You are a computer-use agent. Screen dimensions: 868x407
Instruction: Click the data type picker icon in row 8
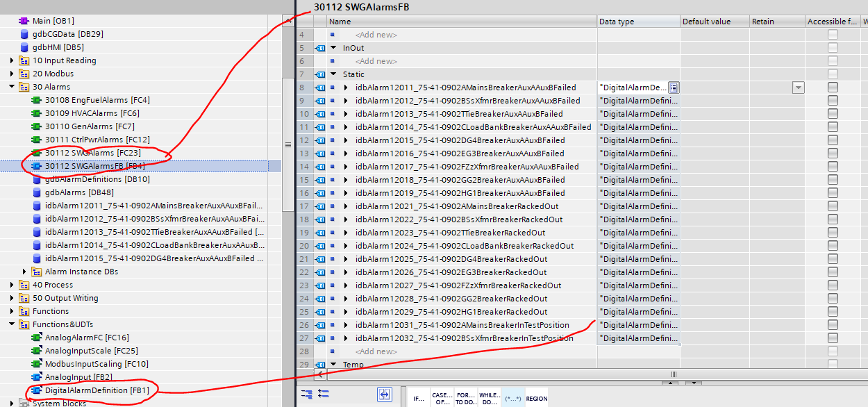point(674,88)
